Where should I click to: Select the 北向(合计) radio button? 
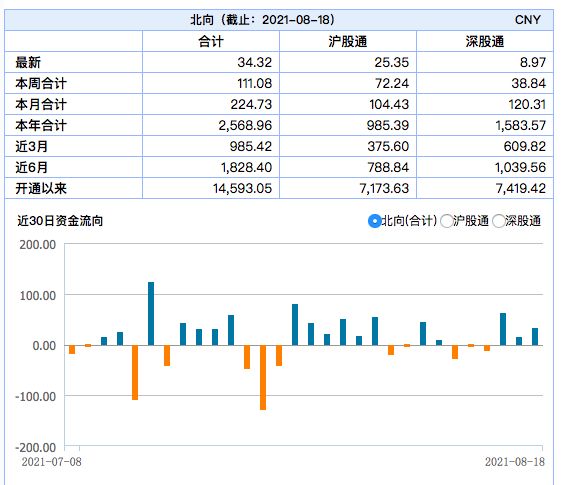[x=375, y=221]
